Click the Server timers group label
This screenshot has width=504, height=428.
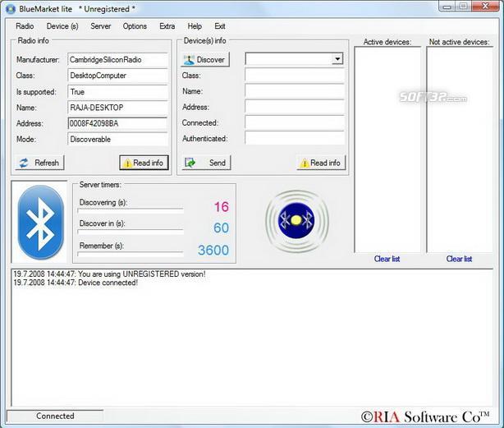pyautogui.click(x=100, y=185)
